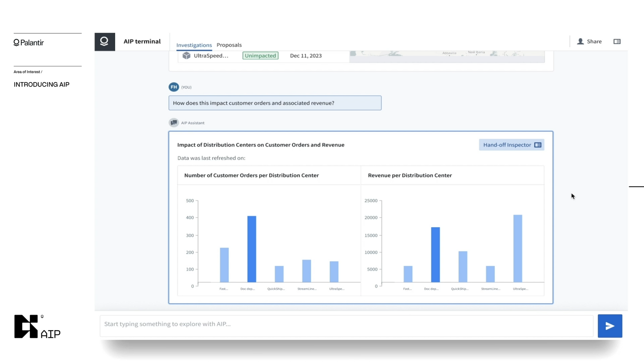Click the blue send message arrow
Image resolution: width=644 pixels, height=362 pixels.
[610, 326]
